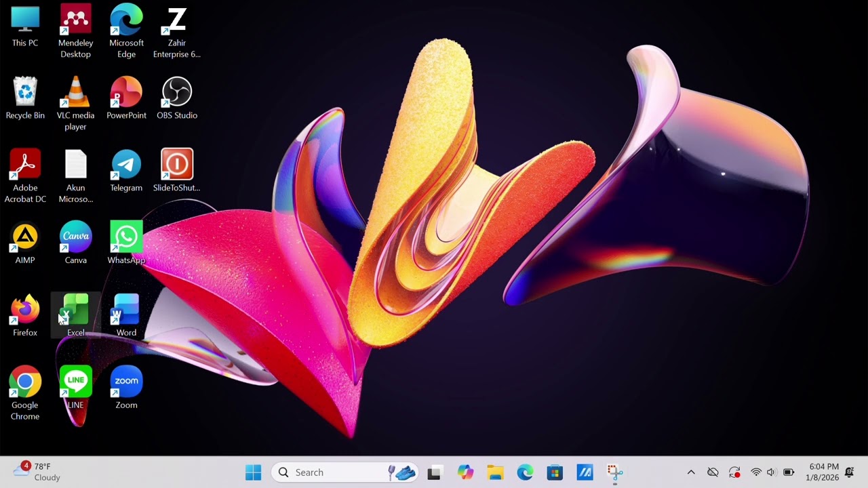
Task: Open the Recycle Bin
Action: click(x=25, y=99)
